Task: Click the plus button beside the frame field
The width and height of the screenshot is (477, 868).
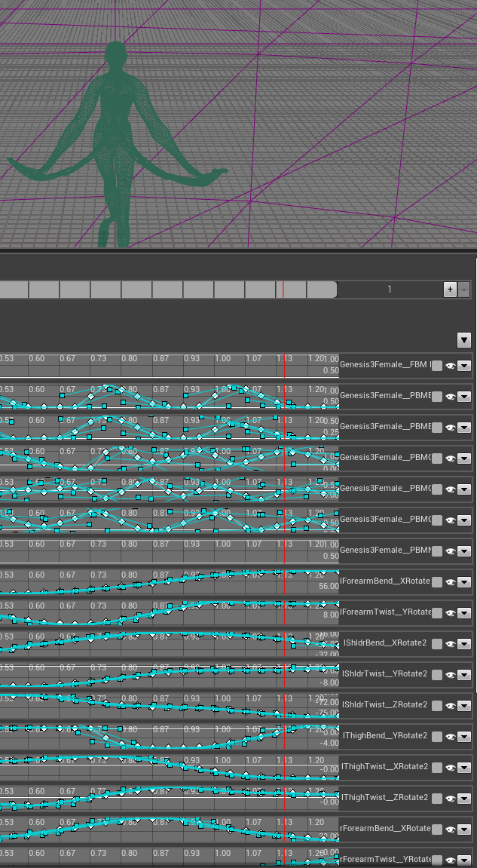Action: (x=450, y=290)
